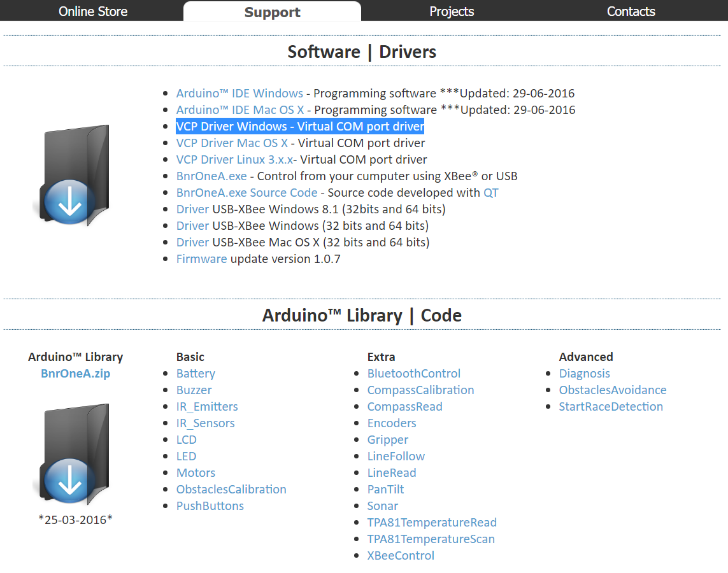Open VCP Driver Mac OS X link
728x573 pixels.
pos(232,143)
